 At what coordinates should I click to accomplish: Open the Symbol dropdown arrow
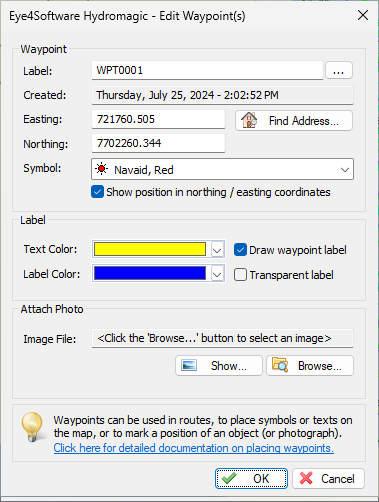click(345, 170)
